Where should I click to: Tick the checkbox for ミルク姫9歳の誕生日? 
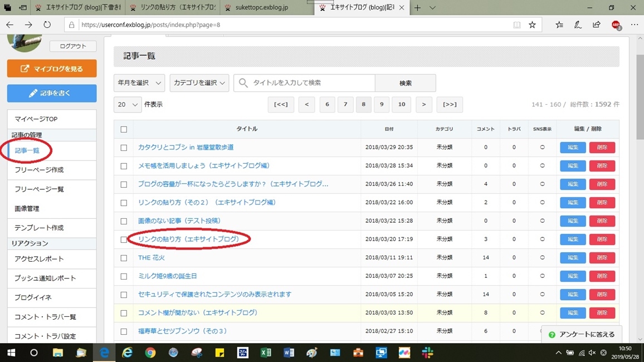[x=124, y=276]
